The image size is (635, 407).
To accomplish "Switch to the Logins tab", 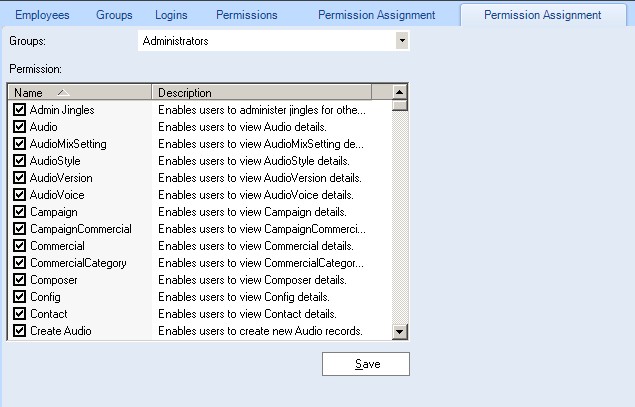I will 171,15.
